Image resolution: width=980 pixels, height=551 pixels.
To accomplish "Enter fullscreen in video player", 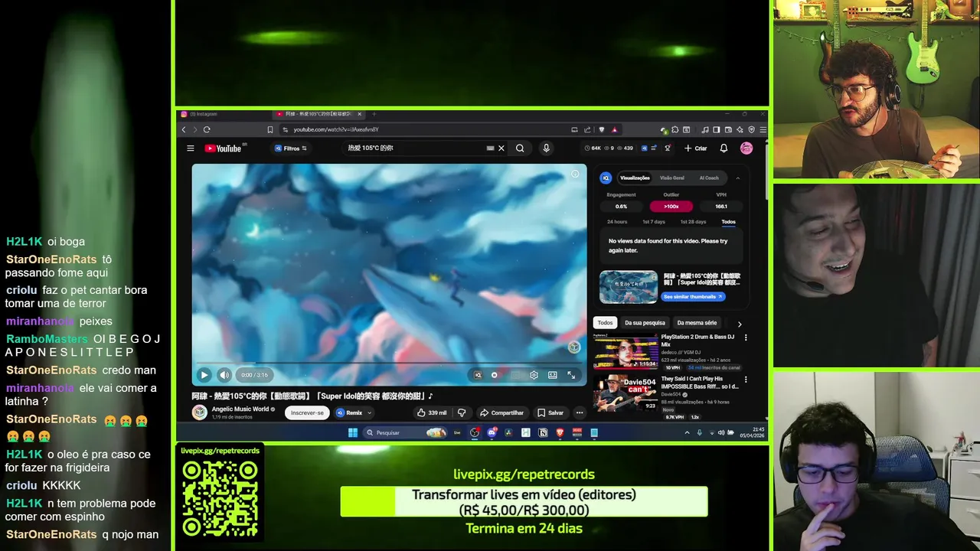I will (x=571, y=375).
